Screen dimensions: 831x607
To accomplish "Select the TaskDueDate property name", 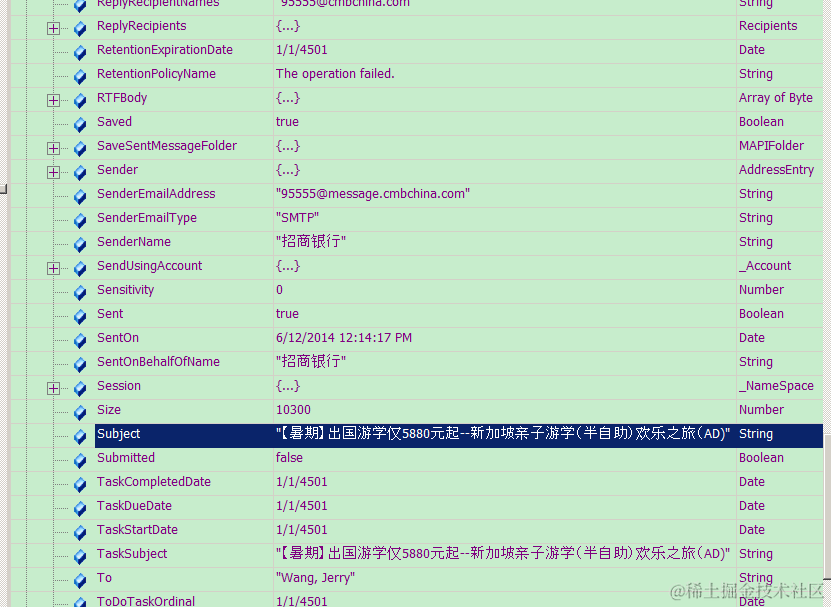I will coord(134,506).
